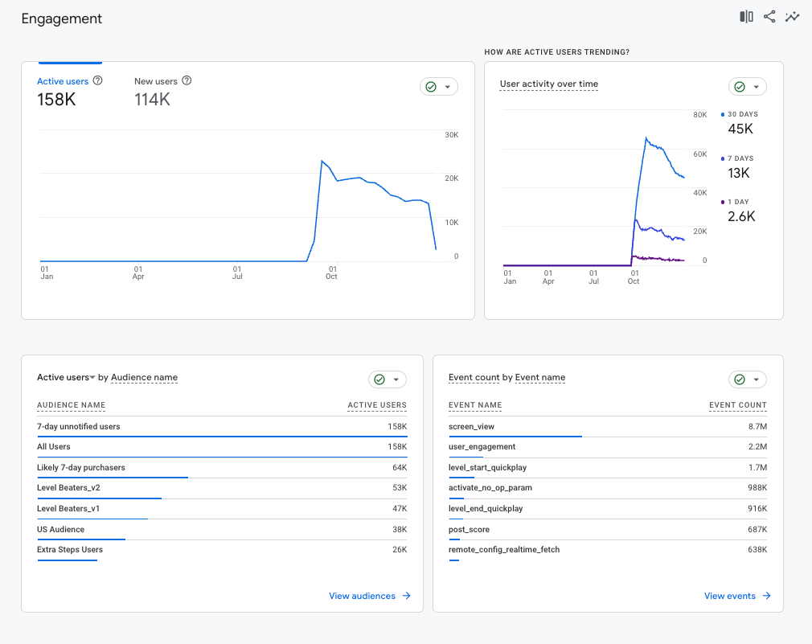Image resolution: width=812 pixels, height=644 pixels.
Task: Open the help tooltip beside Active users
Action: 97,80
